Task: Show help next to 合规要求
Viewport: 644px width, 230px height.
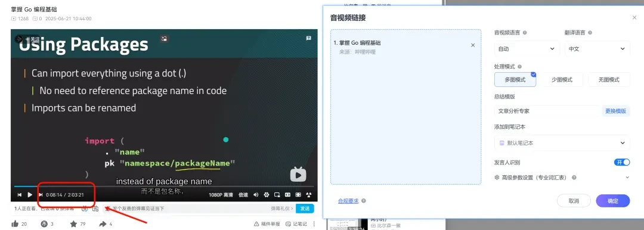Action: (x=364, y=201)
